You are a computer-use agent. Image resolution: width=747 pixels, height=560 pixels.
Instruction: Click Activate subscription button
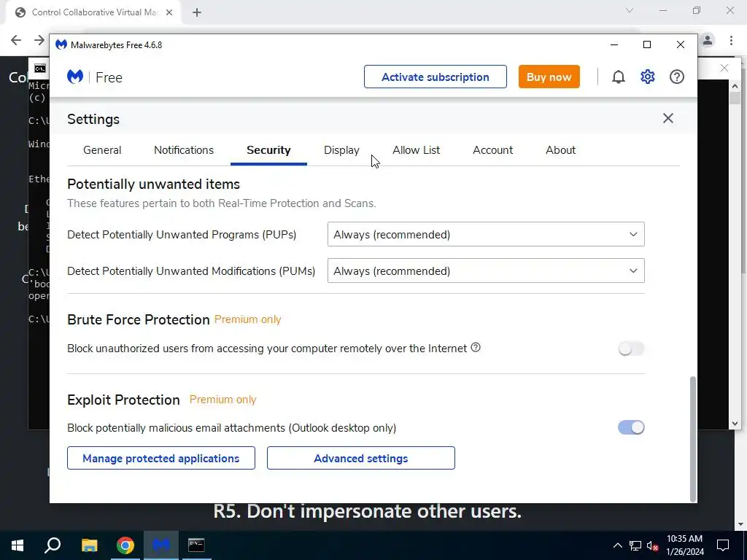436,77
